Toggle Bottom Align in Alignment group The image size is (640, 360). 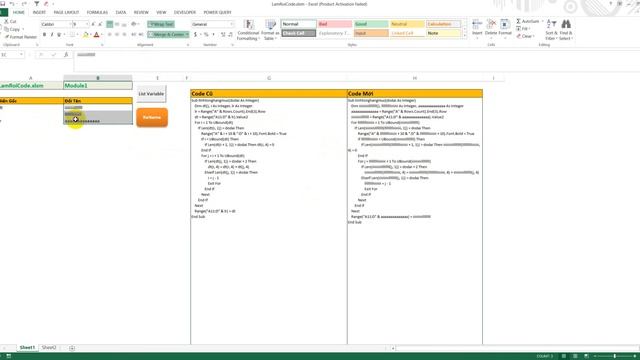[x=124, y=24]
